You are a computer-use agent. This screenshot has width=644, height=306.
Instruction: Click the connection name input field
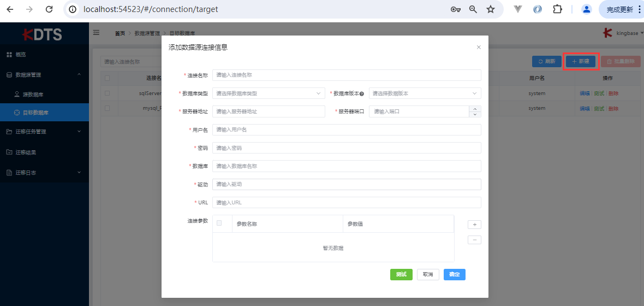coord(347,75)
